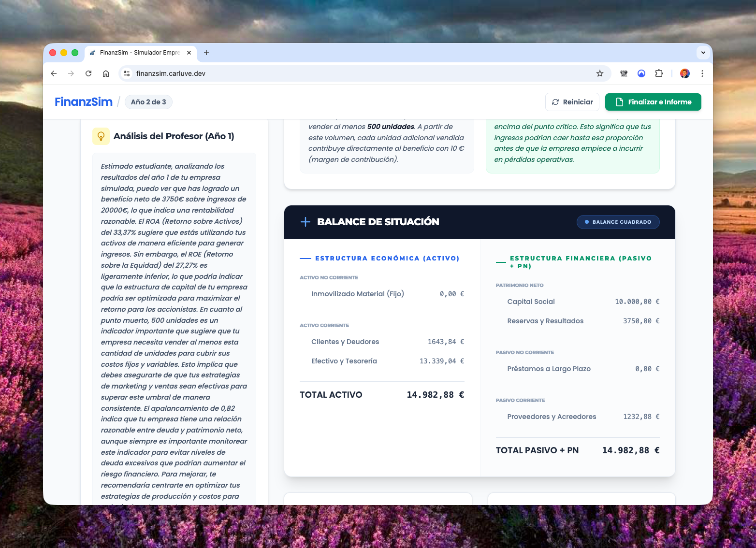Open the FinanzSim home link
The height and width of the screenshot is (548, 756).
[83, 101]
